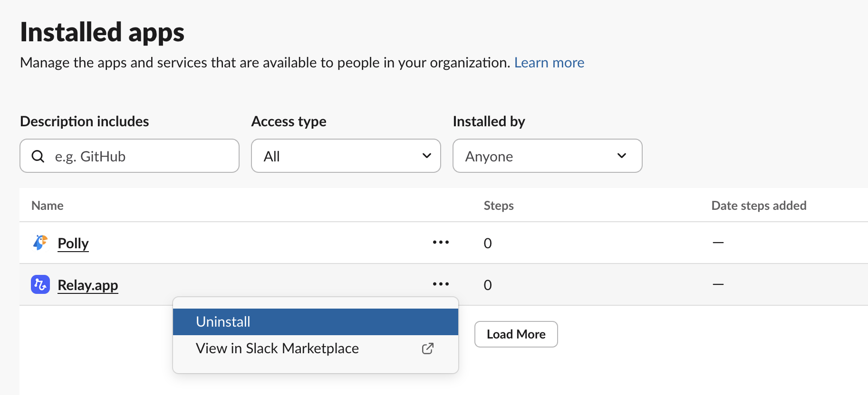868x395 pixels.
Task: Click the Date steps added dash for Relay.app
Action: coord(718,284)
